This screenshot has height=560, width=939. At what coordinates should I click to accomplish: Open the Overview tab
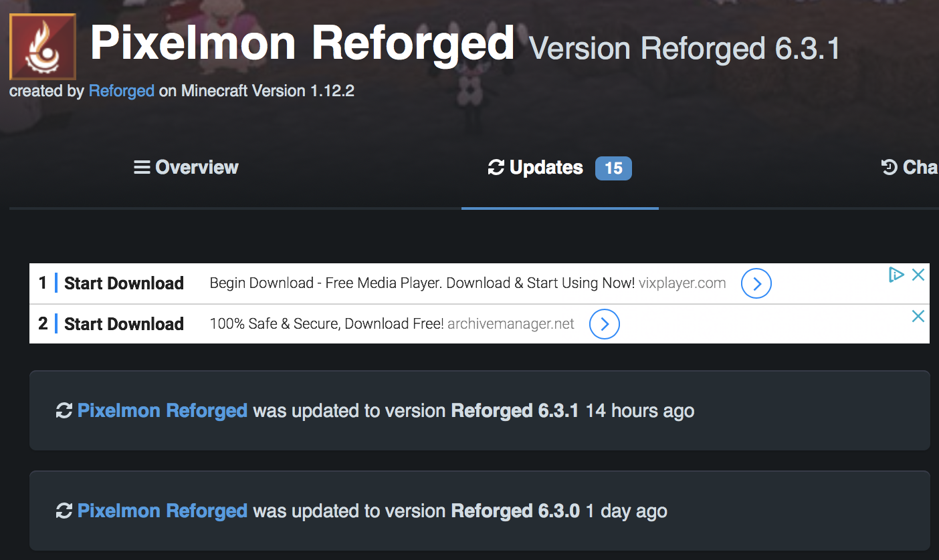tap(186, 167)
